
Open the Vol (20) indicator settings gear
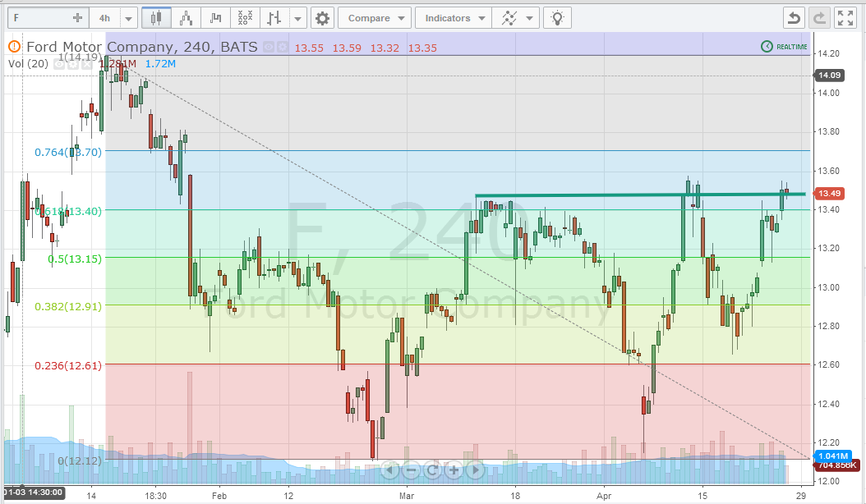pyautogui.click(x=73, y=64)
